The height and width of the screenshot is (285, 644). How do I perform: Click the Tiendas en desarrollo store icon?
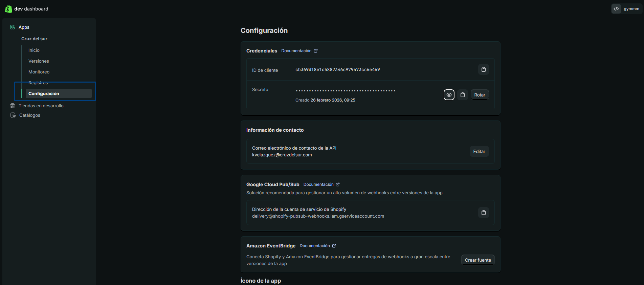(13, 106)
